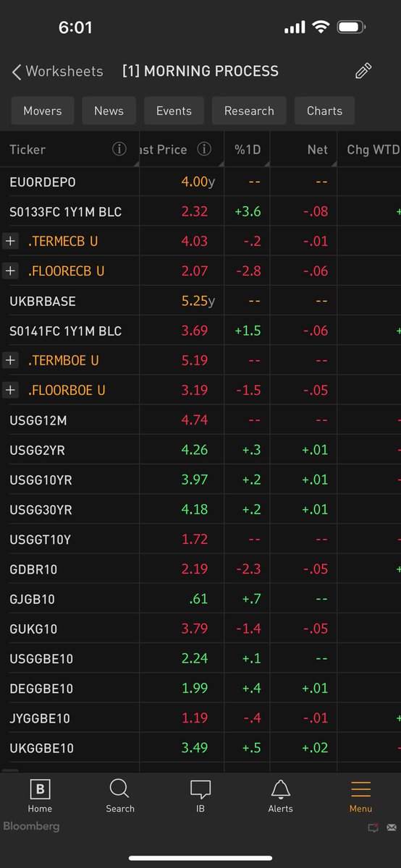Select the UKGGBE10 ticker
The width and height of the screenshot is (401, 868).
(41, 748)
